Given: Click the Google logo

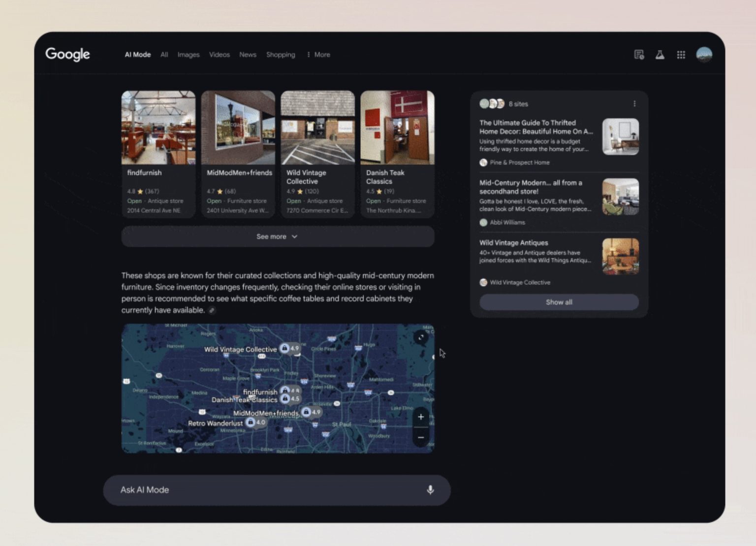Looking at the screenshot, I should click(67, 54).
